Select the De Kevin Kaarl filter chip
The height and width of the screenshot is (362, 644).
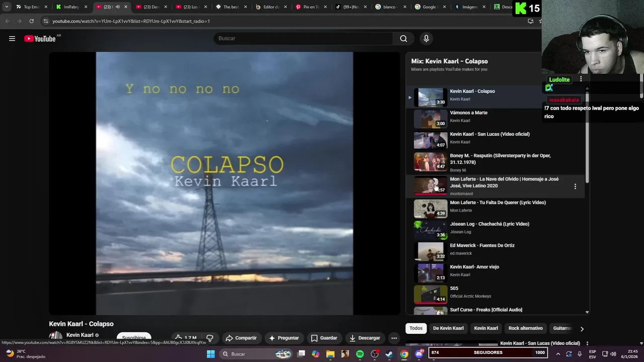(x=448, y=328)
